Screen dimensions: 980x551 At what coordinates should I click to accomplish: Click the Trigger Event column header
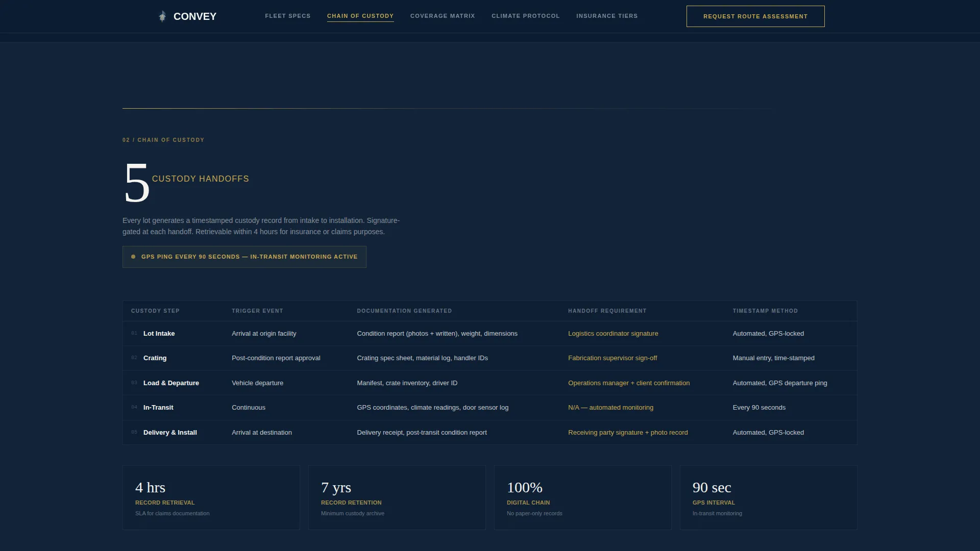click(x=257, y=311)
